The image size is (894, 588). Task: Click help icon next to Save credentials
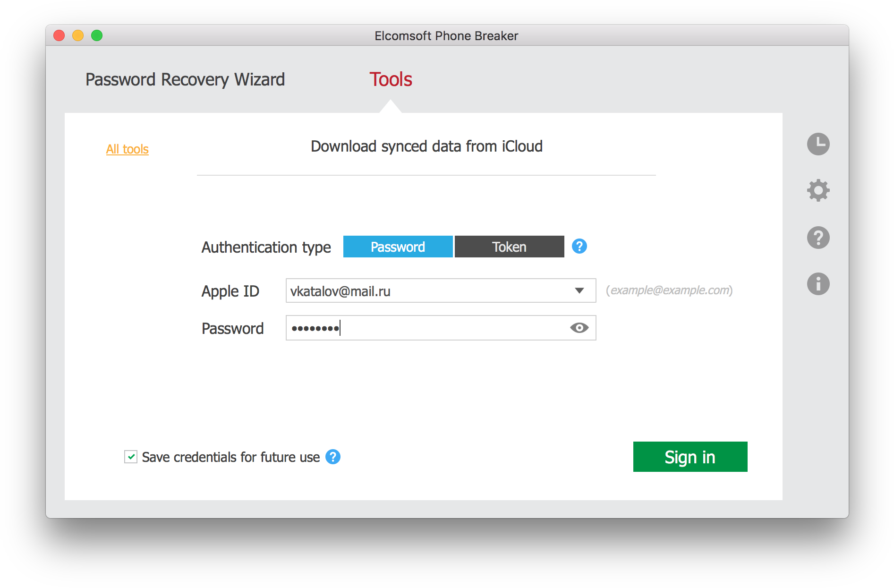pyautogui.click(x=333, y=457)
